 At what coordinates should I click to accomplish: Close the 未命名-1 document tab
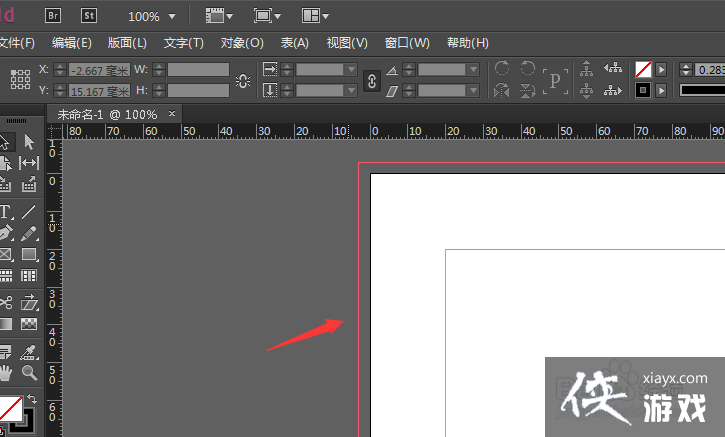pos(172,113)
